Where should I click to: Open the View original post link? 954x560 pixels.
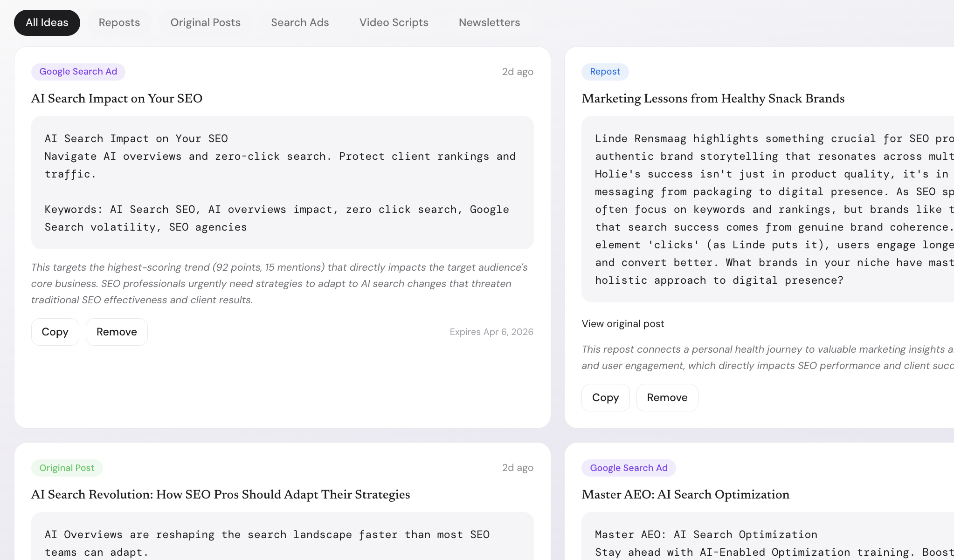click(x=622, y=324)
